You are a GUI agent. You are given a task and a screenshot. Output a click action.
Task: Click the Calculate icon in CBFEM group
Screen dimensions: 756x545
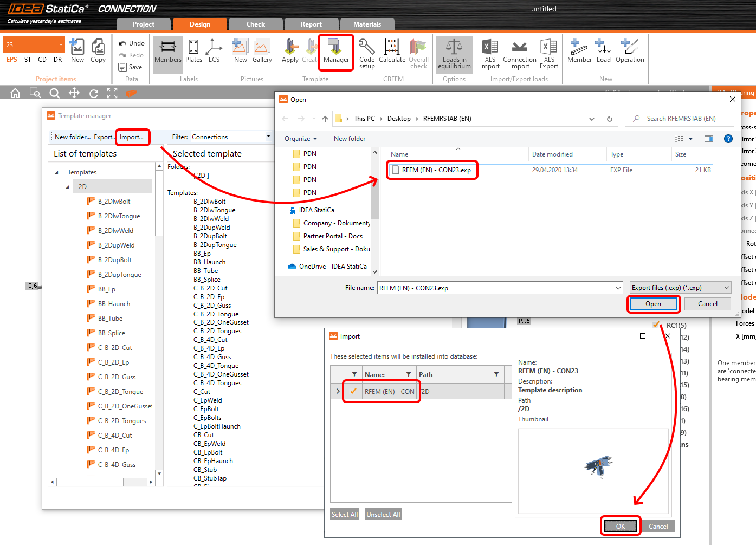coord(391,51)
